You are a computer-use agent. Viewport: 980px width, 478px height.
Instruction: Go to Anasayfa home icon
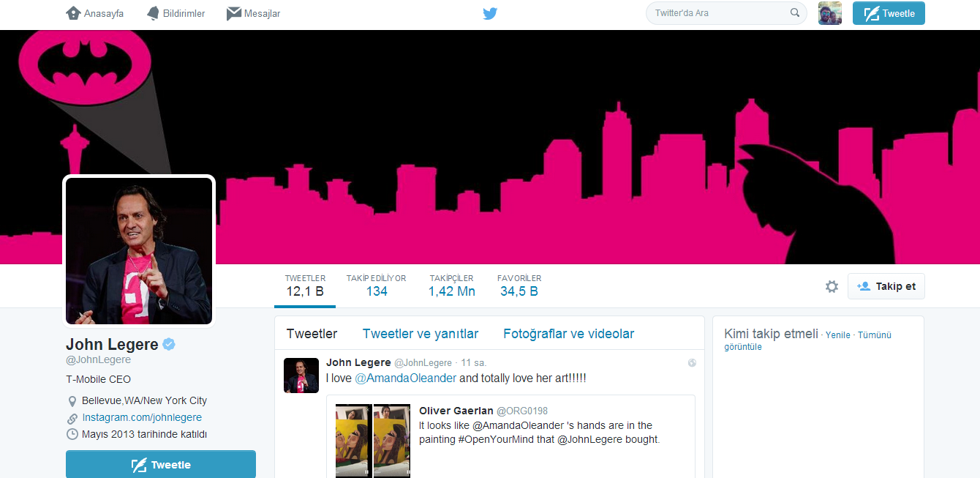(73, 13)
